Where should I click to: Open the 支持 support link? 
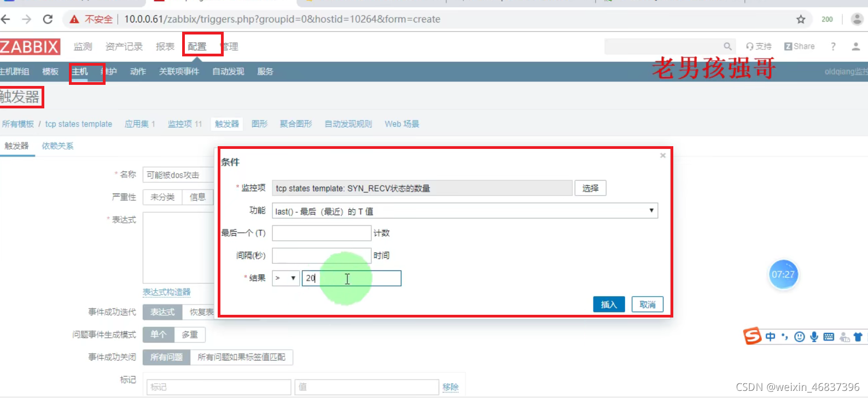pyautogui.click(x=759, y=47)
